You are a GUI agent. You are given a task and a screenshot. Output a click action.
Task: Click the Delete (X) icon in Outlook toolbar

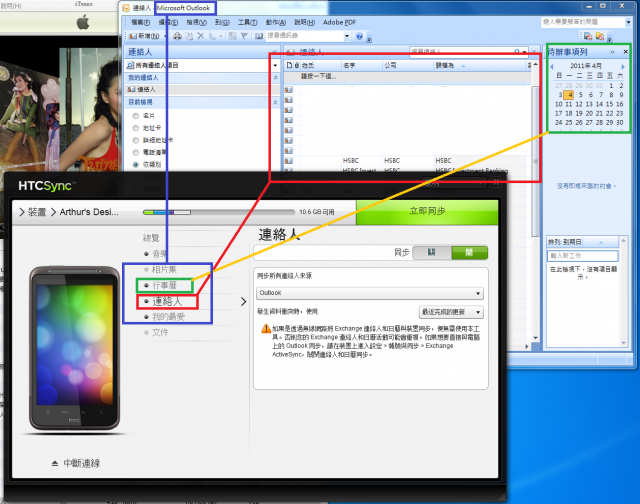200,36
